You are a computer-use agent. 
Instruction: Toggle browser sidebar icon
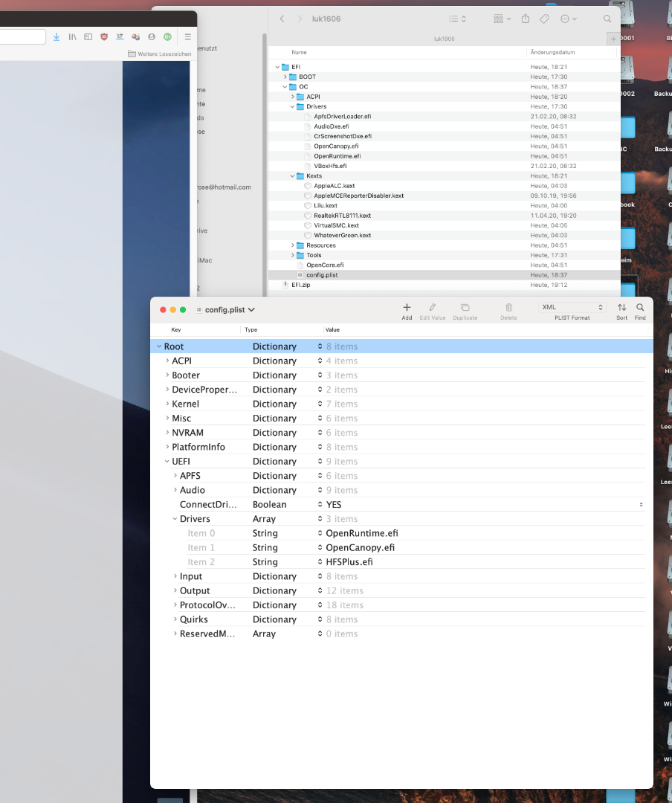point(88,37)
